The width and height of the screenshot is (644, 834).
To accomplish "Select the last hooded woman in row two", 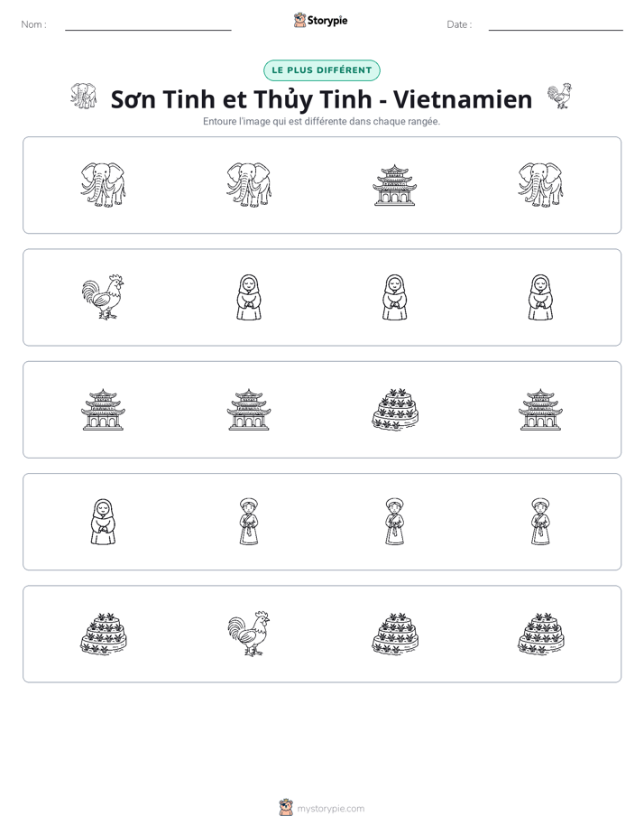I will pyautogui.click(x=540, y=297).
